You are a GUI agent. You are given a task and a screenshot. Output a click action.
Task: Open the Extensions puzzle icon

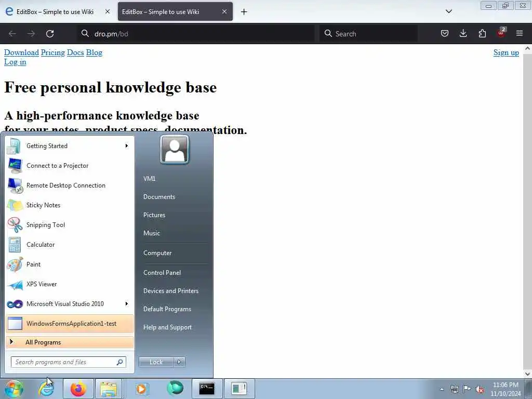[482, 33]
